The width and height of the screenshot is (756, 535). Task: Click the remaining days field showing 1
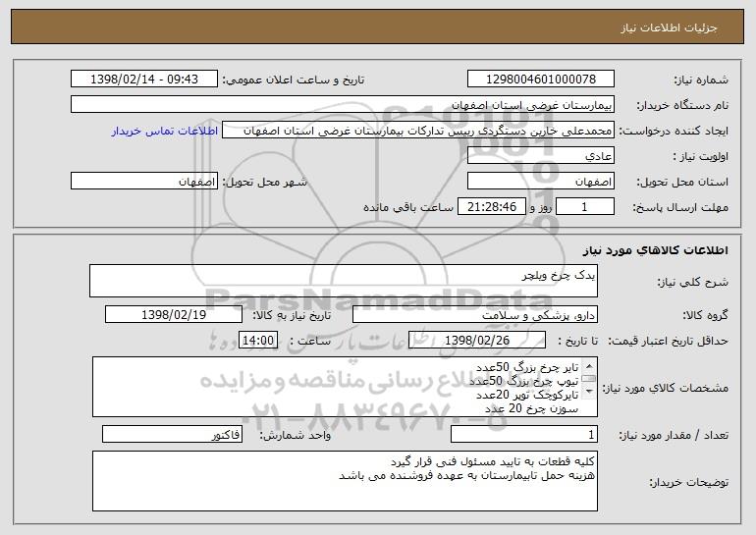point(585,207)
